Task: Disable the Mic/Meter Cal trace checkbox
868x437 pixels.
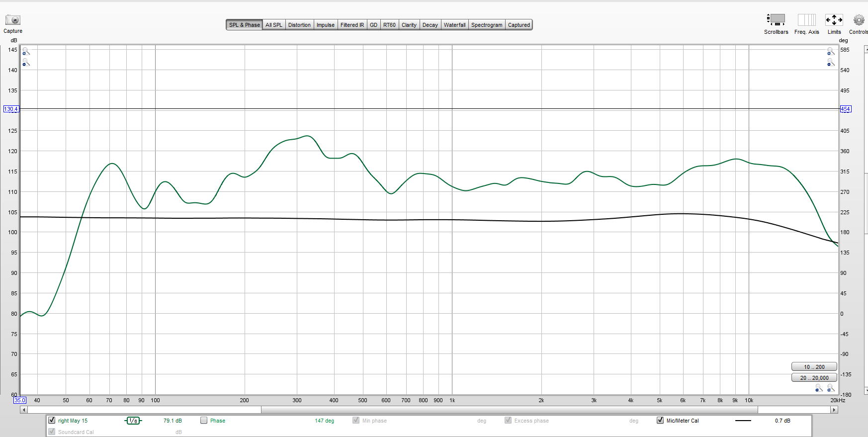Action: click(660, 421)
